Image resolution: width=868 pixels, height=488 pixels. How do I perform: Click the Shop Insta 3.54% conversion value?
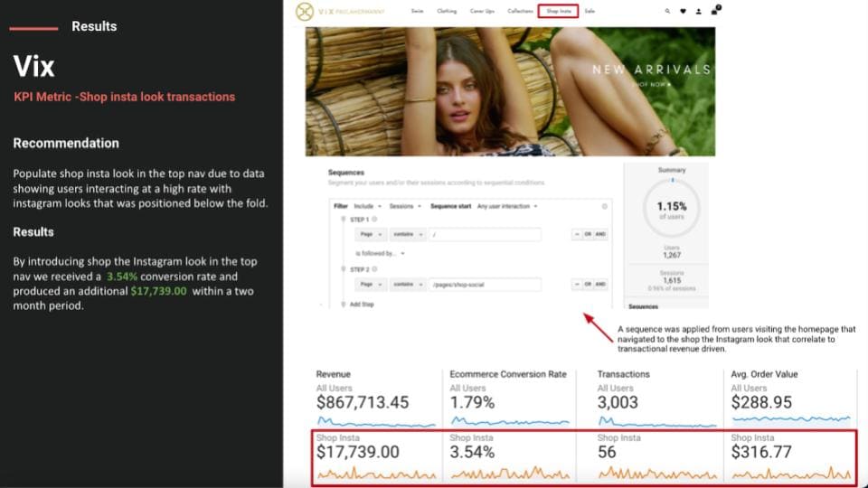coord(472,452)
